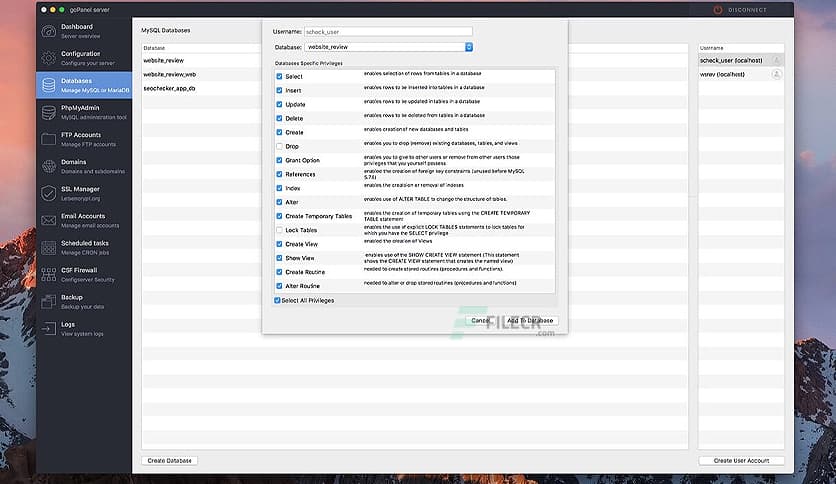Click the FTP Accounts folder icon
This screenshot has width=836, height=484.
point(49,140)
